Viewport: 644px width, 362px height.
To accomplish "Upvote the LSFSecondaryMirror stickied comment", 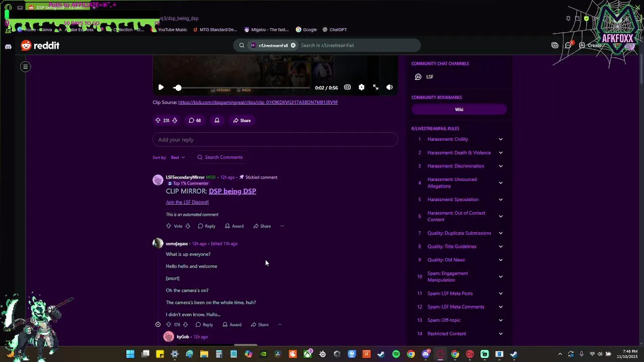I will click(169, 226).
